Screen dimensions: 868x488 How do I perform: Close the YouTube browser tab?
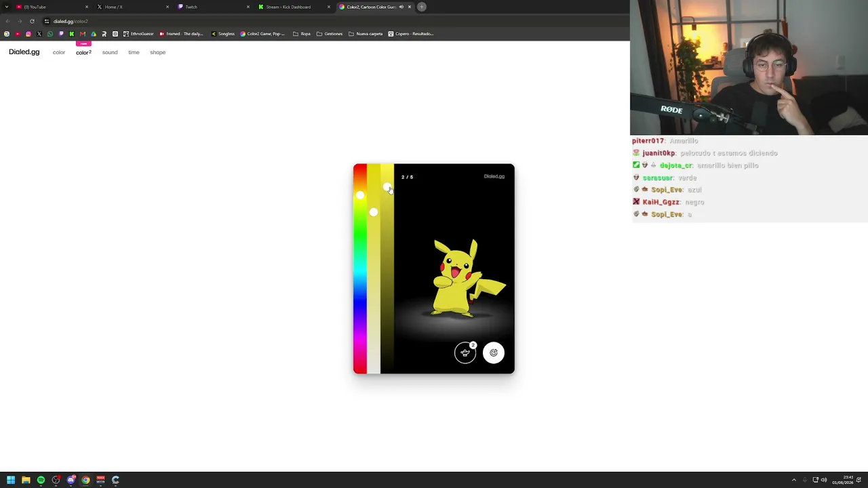87,7
